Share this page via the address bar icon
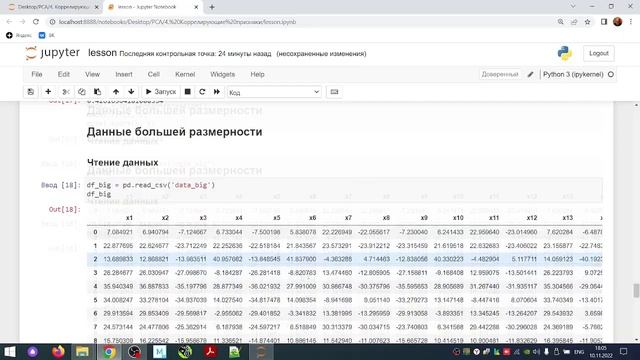This screenshot has width=640, height=360. pyautogui.click(x=574, y=22)
